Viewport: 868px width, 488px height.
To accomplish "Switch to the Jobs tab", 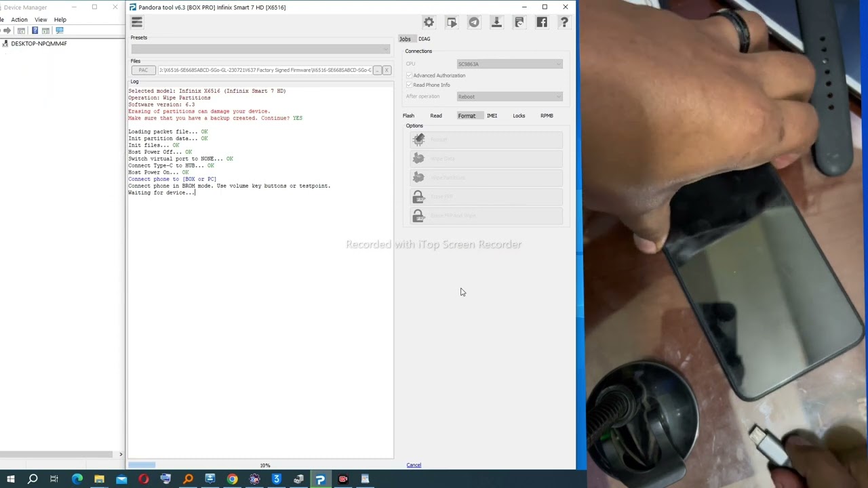I will click(405, 39).
